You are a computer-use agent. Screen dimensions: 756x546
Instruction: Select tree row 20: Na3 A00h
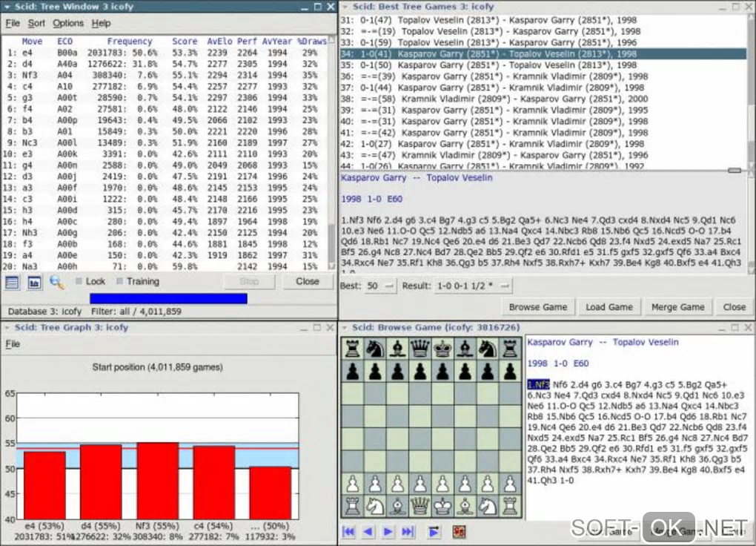(164, 266)
